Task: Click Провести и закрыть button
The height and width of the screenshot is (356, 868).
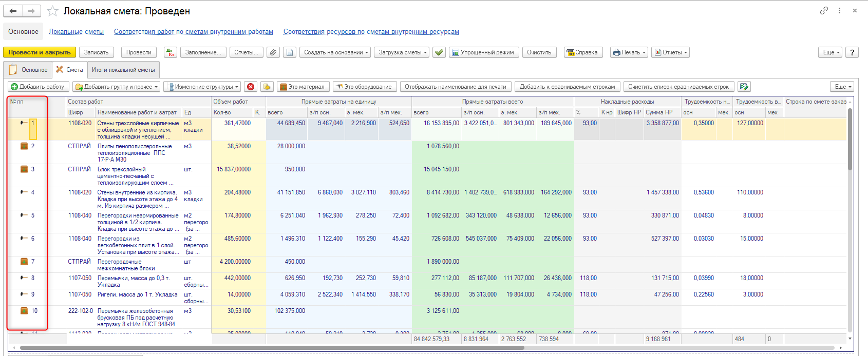Action: pyautogui.click(x=40, y=52)
